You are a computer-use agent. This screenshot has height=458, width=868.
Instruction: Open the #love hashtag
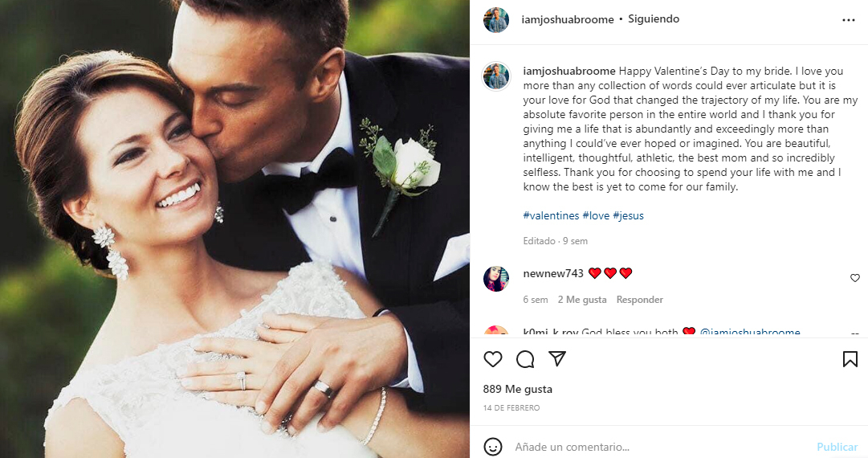(596, 215)
